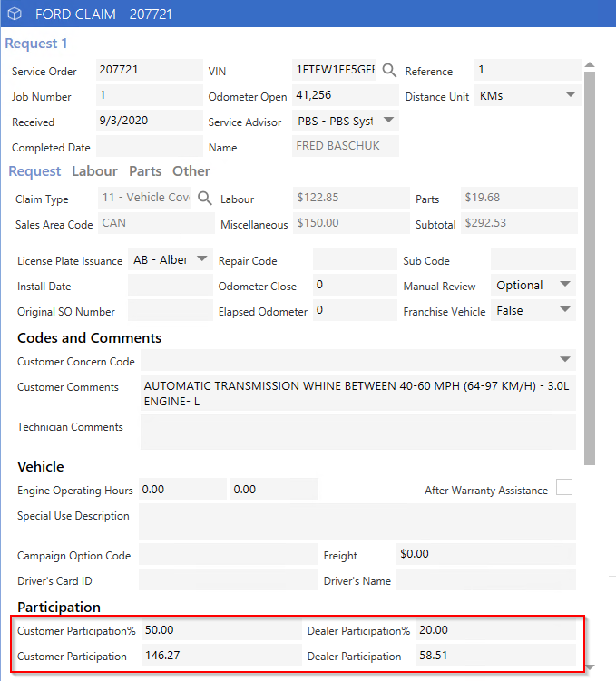
Task: Select the Request tab
Action: point(34,171)
